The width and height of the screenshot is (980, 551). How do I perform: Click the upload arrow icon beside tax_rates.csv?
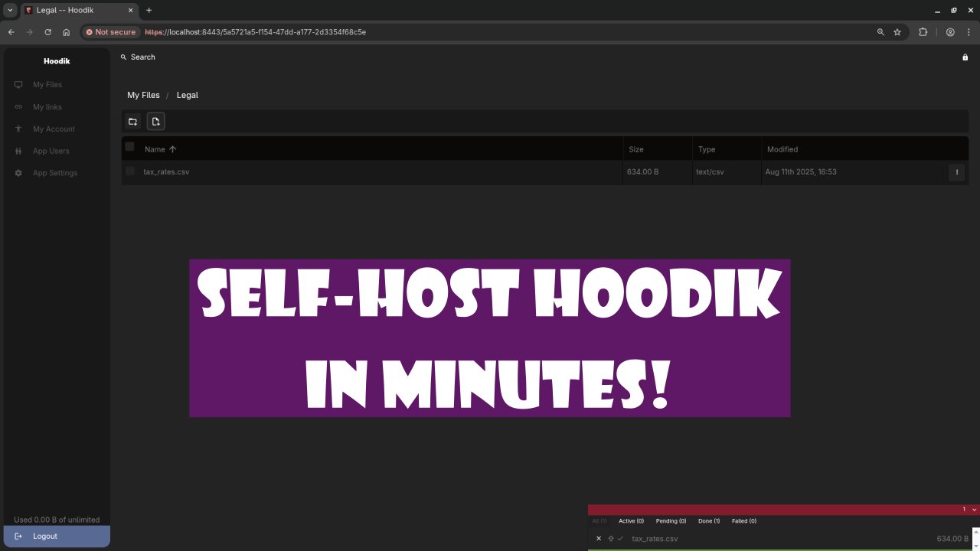611,539
